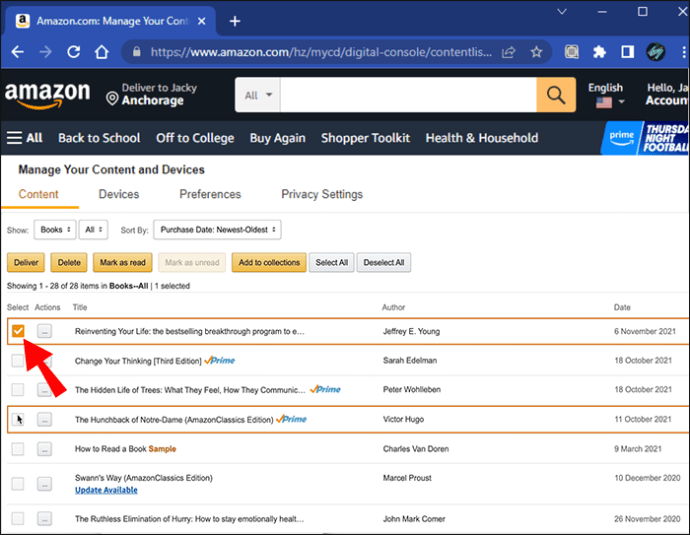Reload the page with the refresh icon
Image resolution: width=690 pixels, height=535 pixels.
point(73,52)
